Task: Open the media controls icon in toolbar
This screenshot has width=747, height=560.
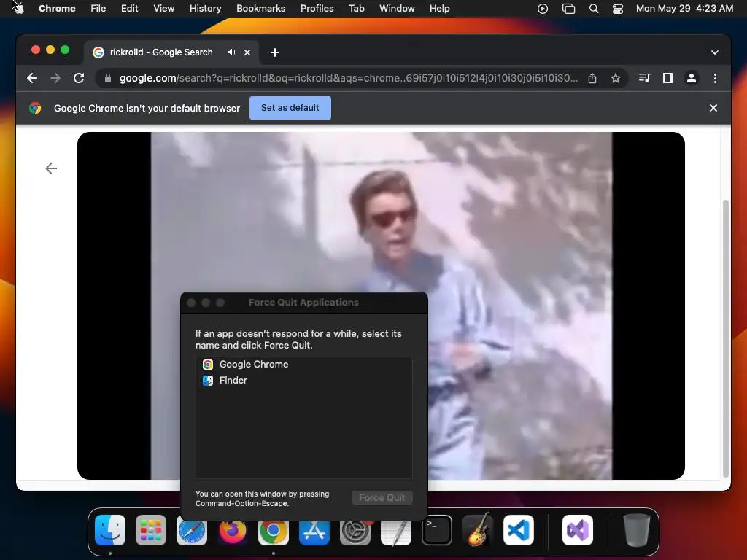Action: (x=645, y=78)
